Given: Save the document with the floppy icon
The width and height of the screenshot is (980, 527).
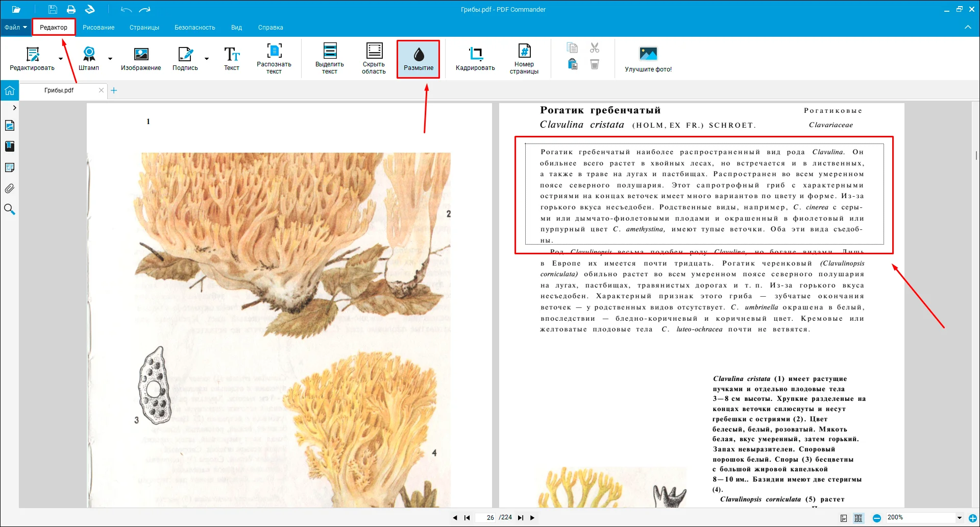Looking at the screenshot, I should (53, 9).
